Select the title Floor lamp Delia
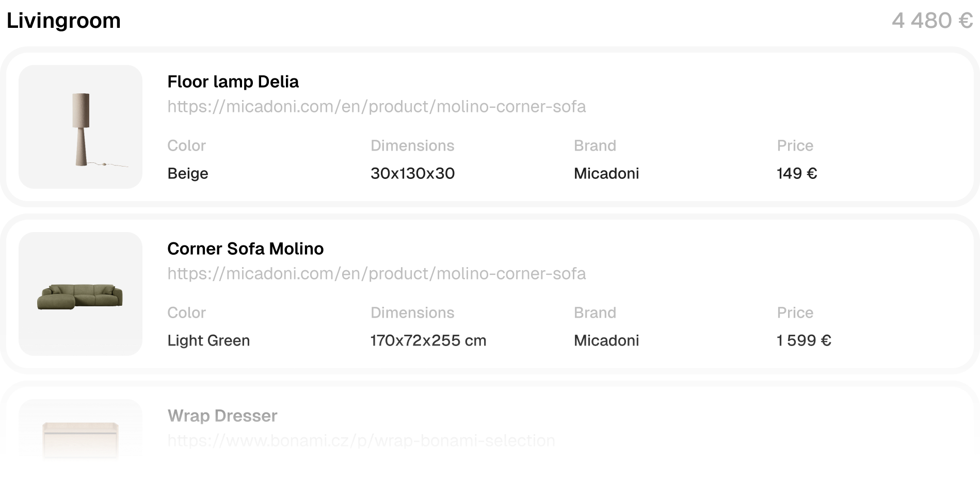980x478 pixels. 233,81
